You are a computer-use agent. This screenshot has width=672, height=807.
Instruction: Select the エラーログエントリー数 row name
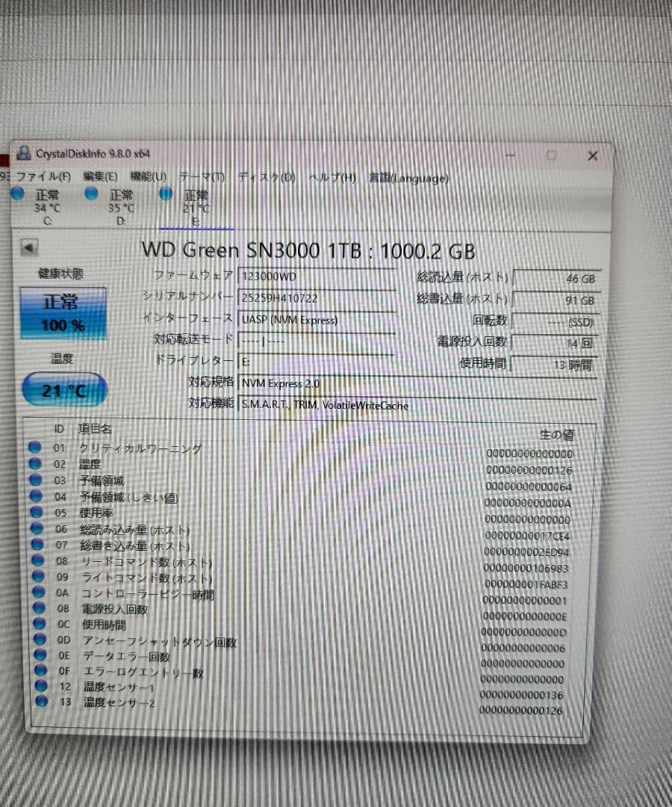pos(143,672)
